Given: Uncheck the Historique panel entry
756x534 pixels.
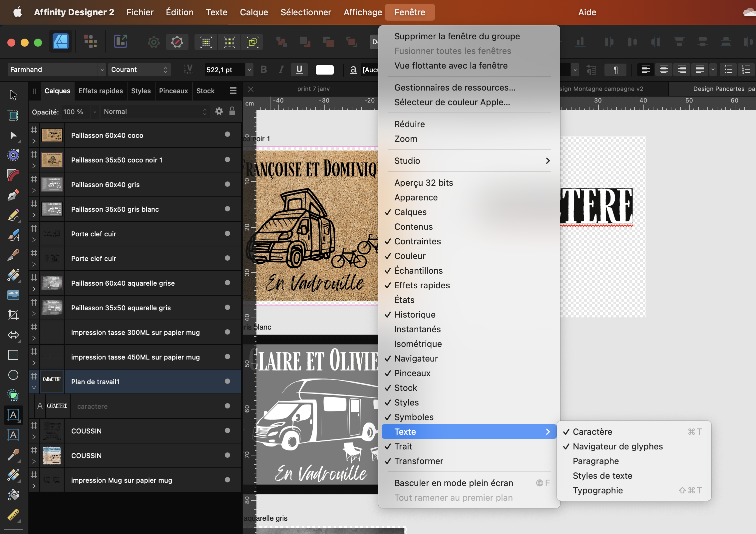Looking at the screenshot, I should click(x=415, y=315).
